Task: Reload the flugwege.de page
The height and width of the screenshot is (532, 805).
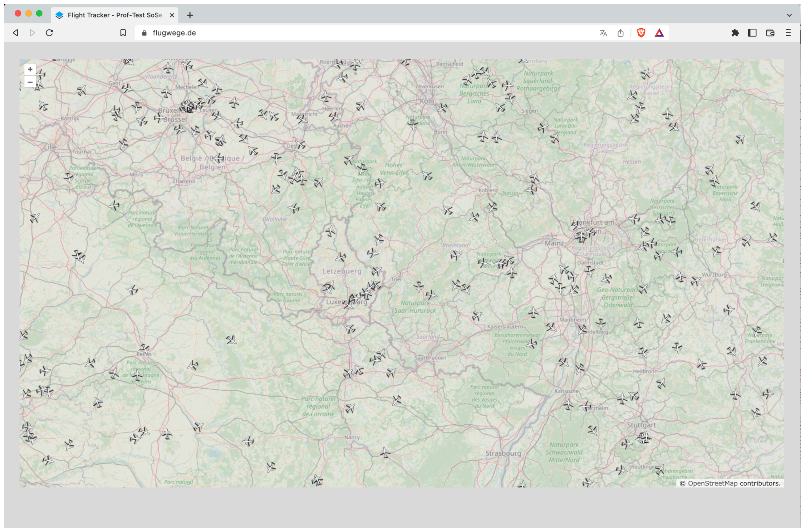Action: coord(50,33)
